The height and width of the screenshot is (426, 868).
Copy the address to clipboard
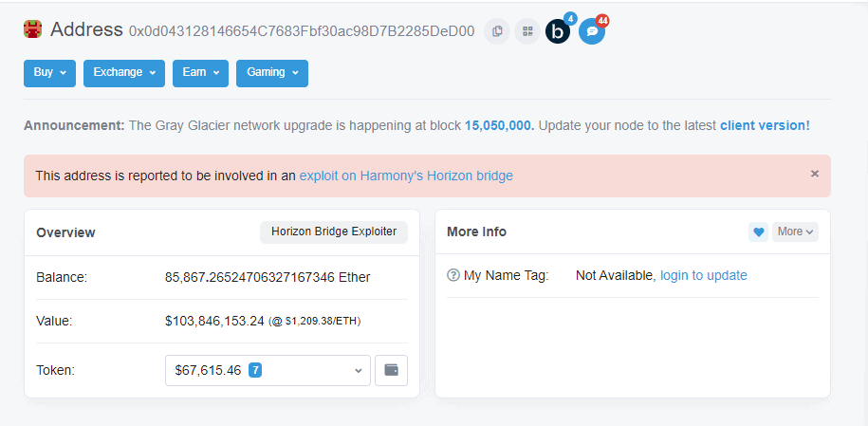click(x=497, y=31)
